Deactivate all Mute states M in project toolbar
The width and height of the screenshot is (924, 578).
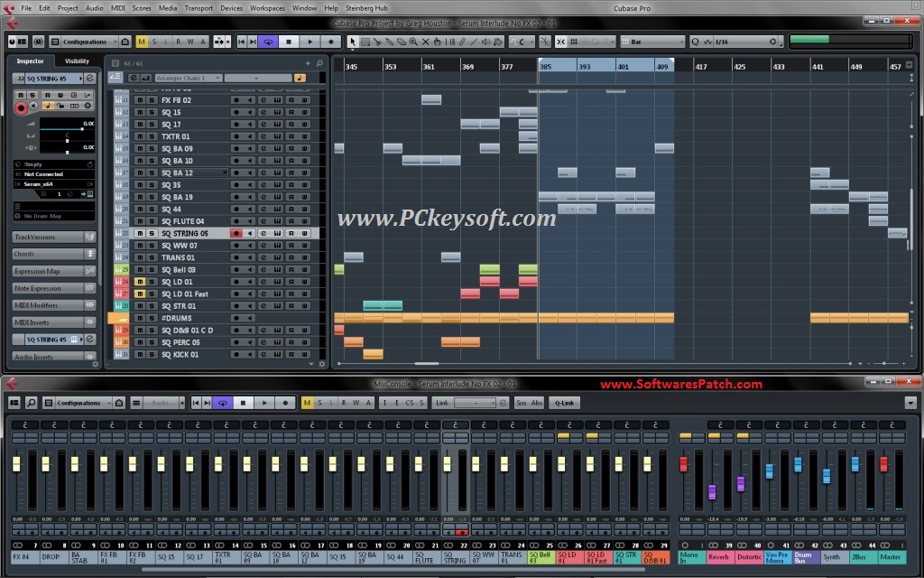(142, 42)
